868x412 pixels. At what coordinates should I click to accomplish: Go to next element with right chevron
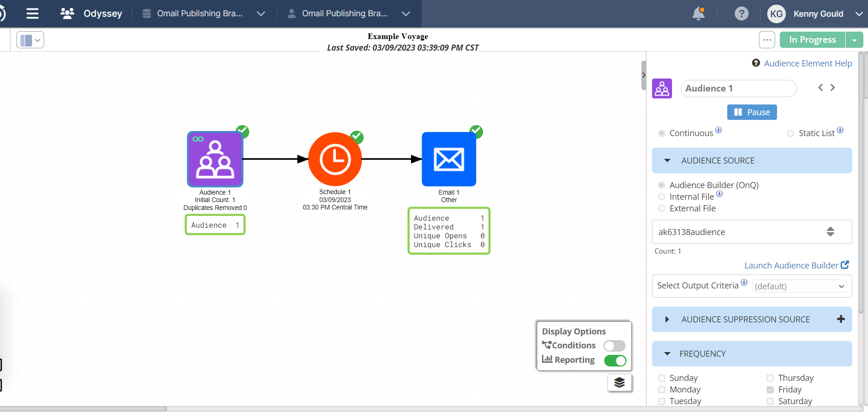click(x=833, y=88)
